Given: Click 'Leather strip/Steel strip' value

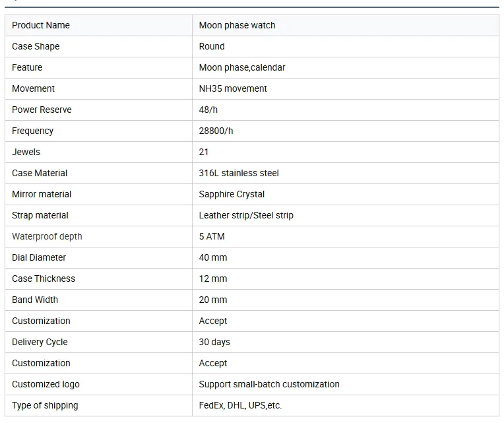Looking at the screenshot, I should [x=246, y=215].
